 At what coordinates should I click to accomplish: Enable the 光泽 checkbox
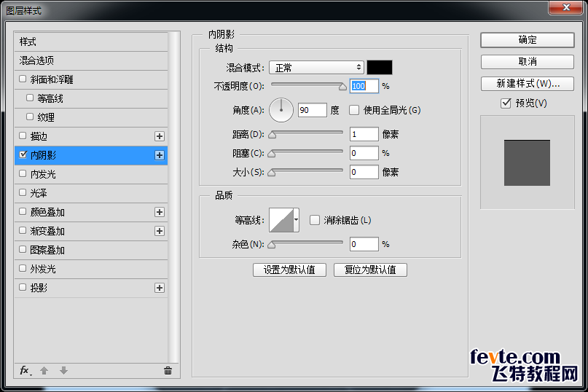coord(23,193)
